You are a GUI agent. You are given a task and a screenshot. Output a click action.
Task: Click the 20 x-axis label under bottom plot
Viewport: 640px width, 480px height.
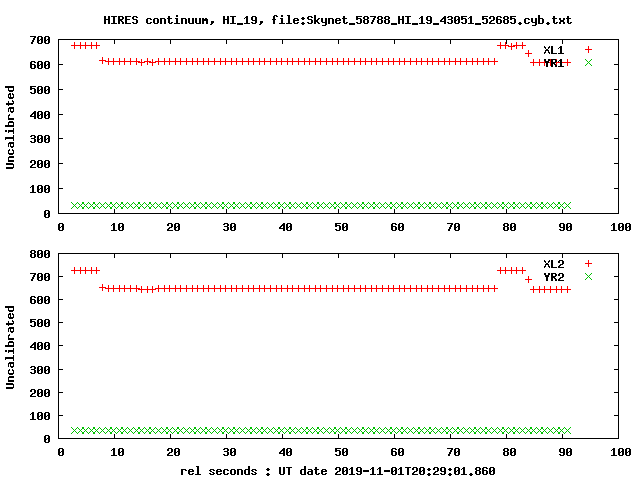coord(173,452)
